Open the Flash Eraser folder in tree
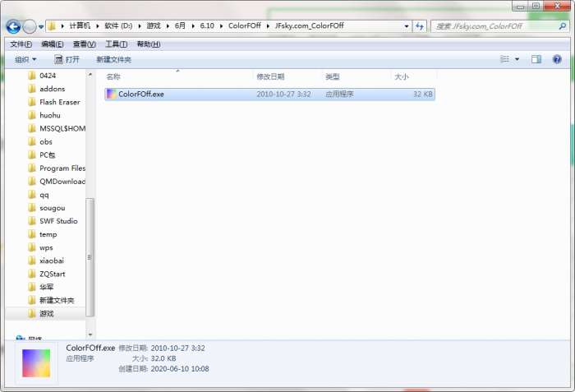 pyautogui.click(x=60, y=102)
